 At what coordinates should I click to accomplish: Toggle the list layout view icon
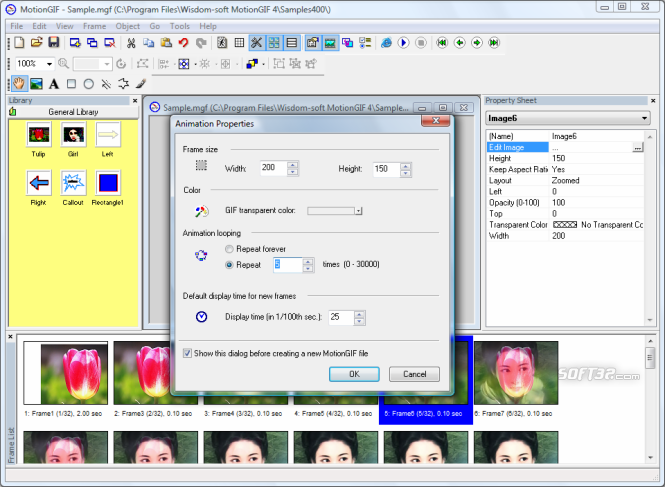tap(292, 43)
